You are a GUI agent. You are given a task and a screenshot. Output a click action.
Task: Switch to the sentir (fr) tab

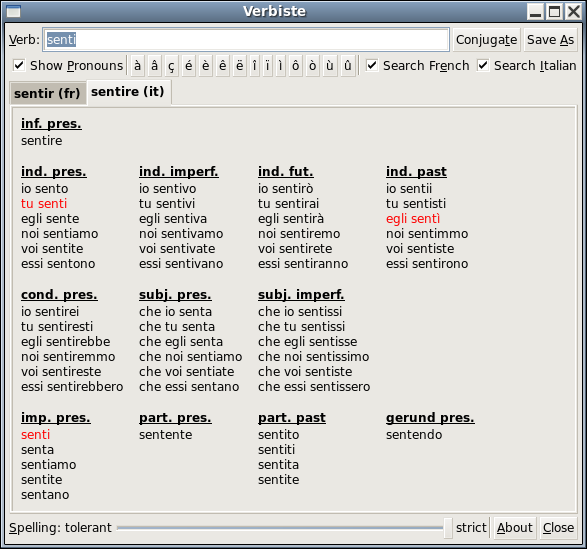48,93
